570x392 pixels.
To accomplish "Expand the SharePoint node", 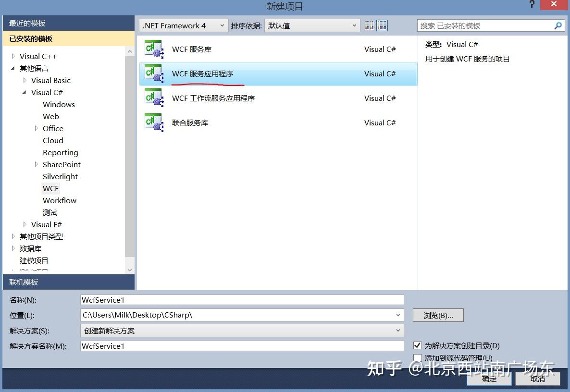I will click(37, 164).
